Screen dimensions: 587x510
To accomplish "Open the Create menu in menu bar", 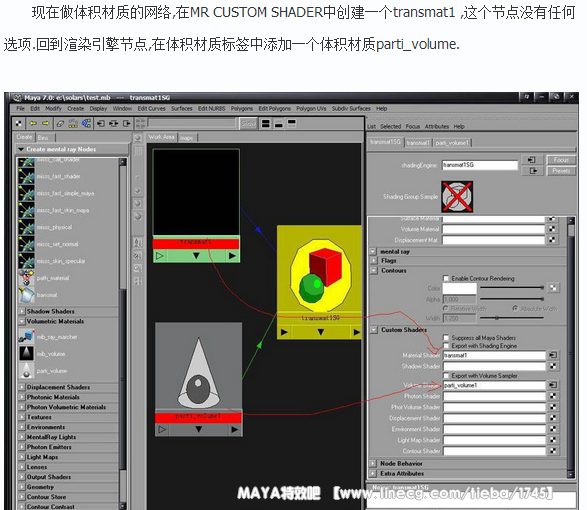I will 76,108.
